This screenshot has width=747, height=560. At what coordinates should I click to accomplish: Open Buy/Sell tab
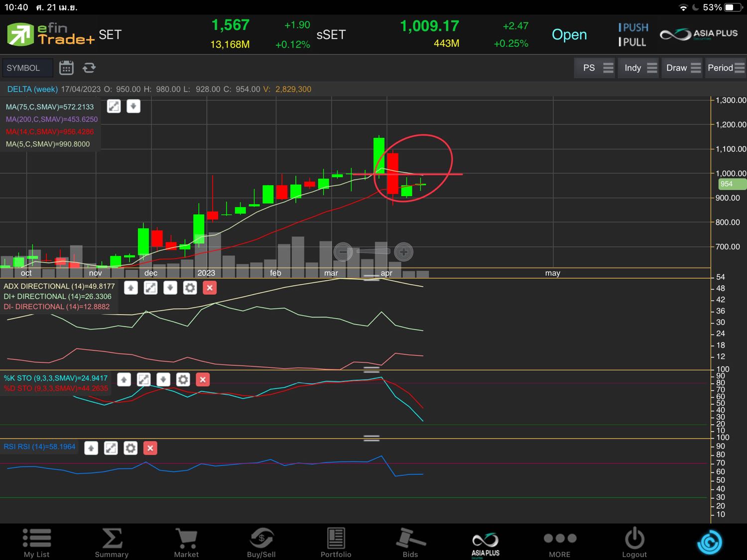point(261,543)
